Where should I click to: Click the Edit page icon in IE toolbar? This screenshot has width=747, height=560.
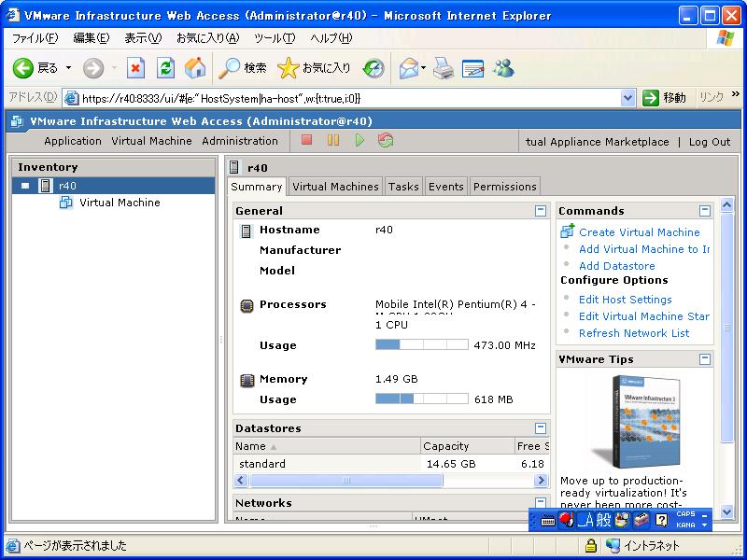pyautogui.click(x=473, y=68)
